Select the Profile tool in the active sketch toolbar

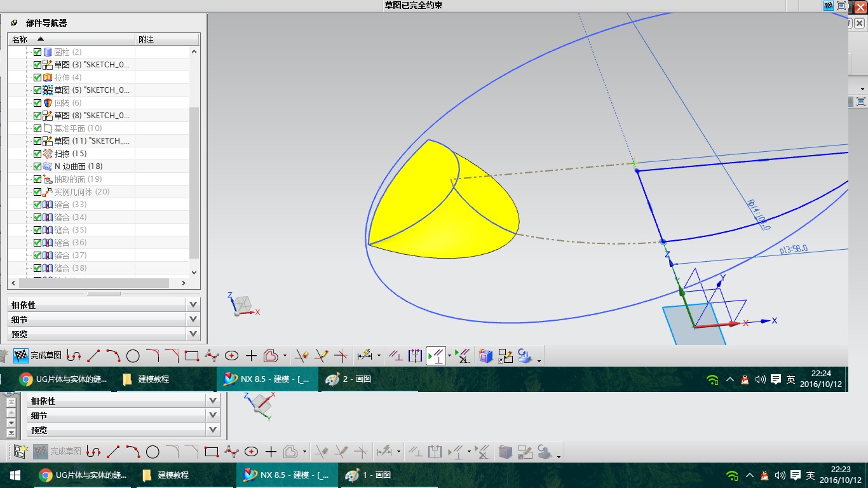click(x=74, y=356)
